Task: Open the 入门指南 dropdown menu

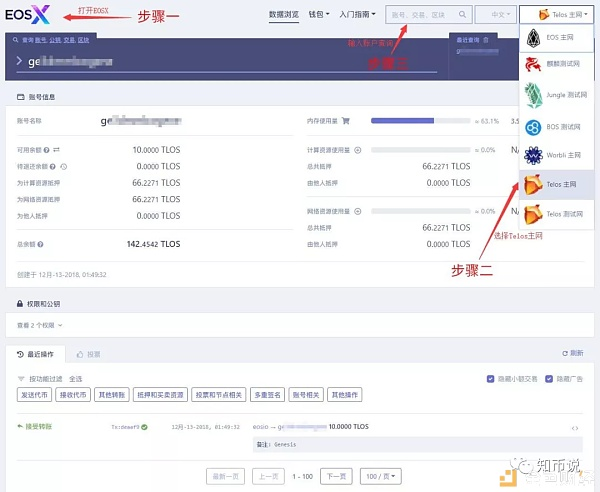Action: pyautogui.click(x=357, y=15)
